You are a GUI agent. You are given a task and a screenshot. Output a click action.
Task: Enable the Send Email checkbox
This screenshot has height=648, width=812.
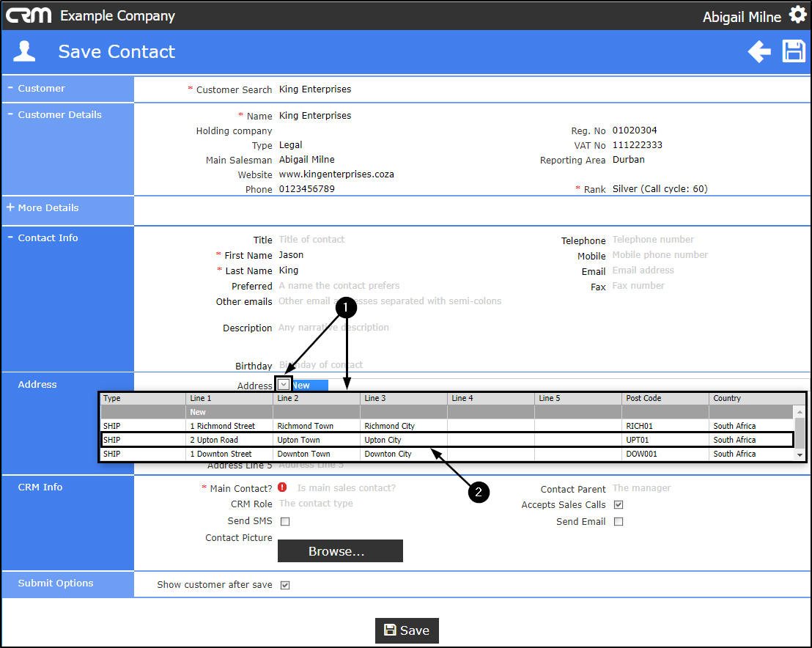[x=619, y=522]
